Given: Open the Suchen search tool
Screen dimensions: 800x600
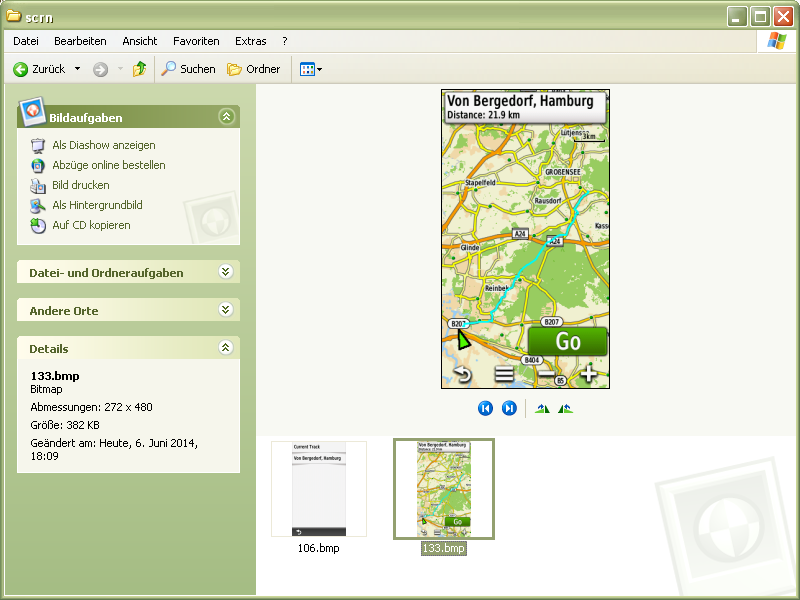Looking at the screenshot, I should point(188,69).
